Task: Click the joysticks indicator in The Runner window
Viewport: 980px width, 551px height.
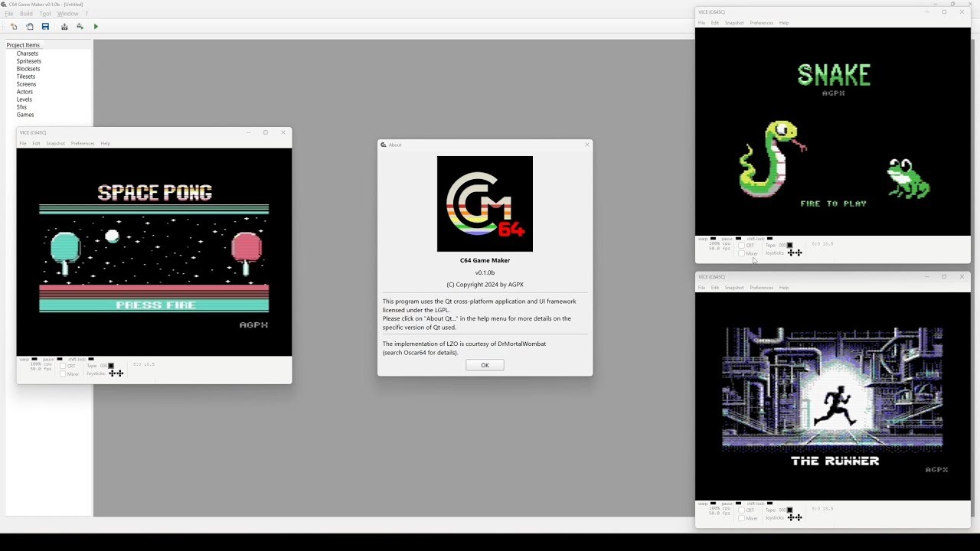Action: pyautogui.click(x=795, y=517)
